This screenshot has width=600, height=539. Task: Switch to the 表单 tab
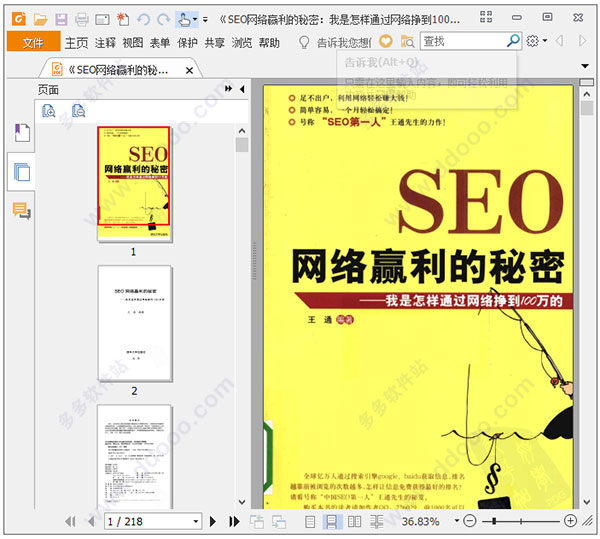pos(160,42)
